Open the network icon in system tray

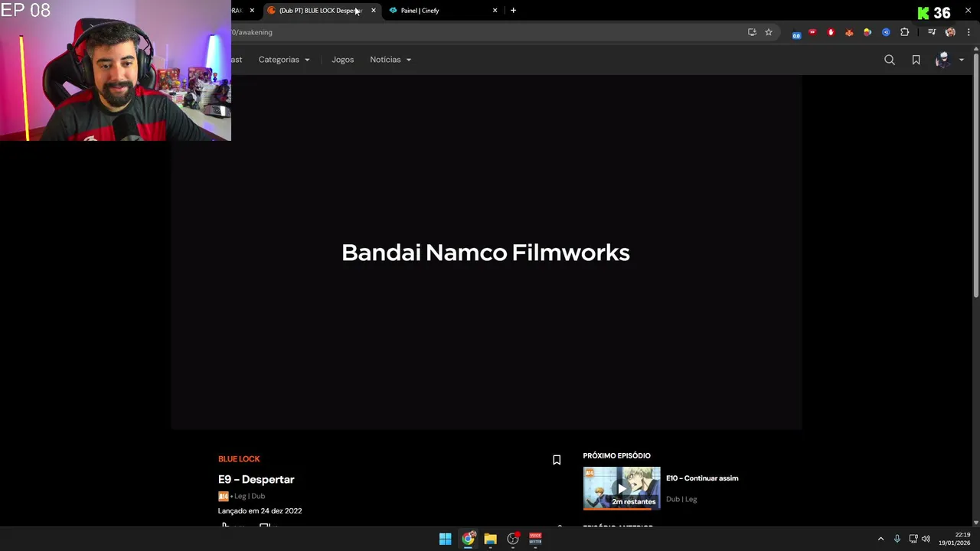click(x=913, y=540)
